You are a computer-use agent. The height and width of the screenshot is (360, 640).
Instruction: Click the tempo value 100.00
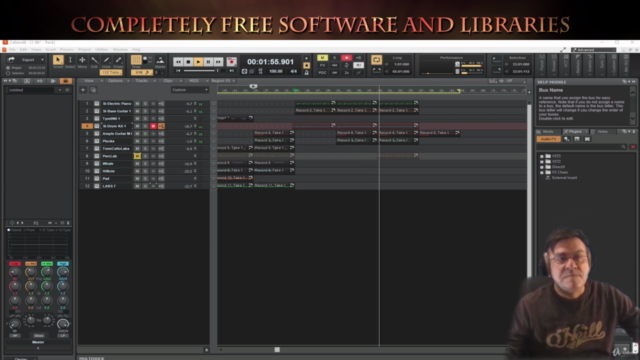tap(276, 71)
